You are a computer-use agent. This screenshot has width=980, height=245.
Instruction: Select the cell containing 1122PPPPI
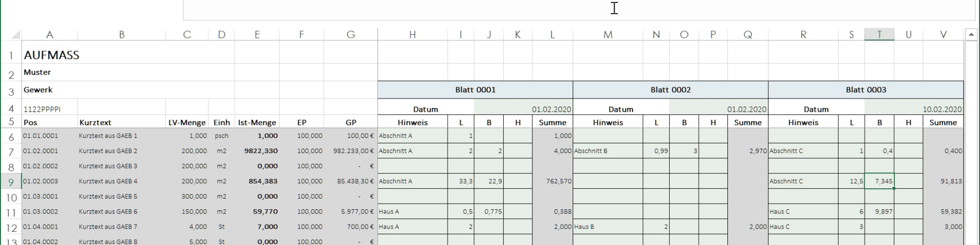click(49, 109)
